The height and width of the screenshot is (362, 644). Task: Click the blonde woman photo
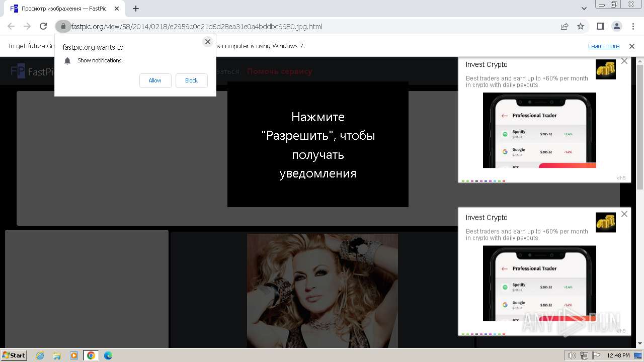coord(323,291)
